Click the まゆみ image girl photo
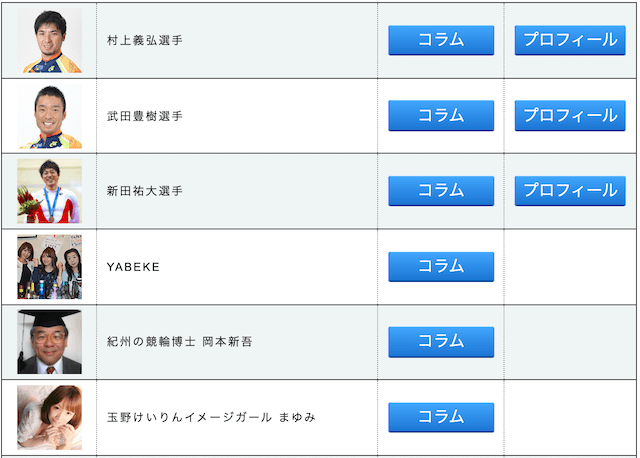 click(49, 417)
